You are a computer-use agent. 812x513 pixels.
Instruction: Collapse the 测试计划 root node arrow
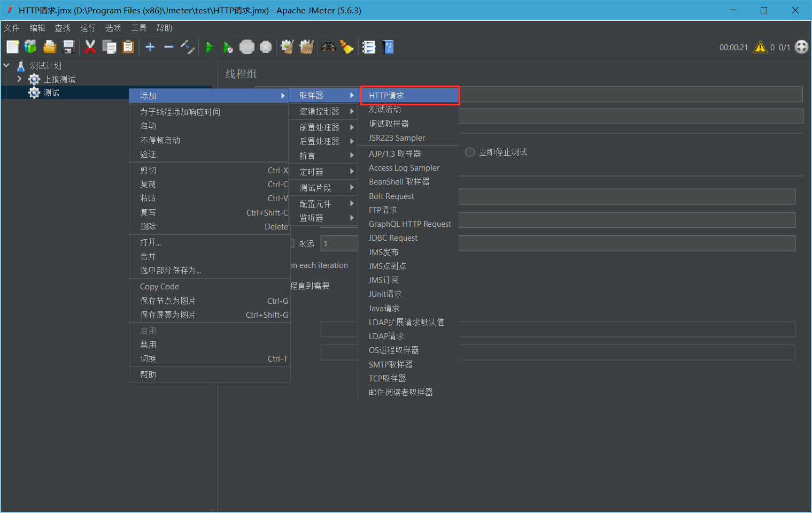[x=6, y=65]
